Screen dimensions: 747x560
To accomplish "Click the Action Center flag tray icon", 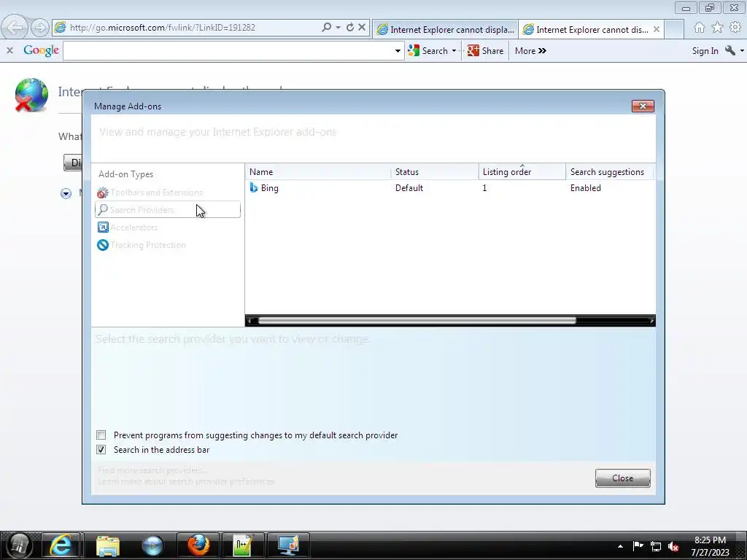I will (638, 546).
